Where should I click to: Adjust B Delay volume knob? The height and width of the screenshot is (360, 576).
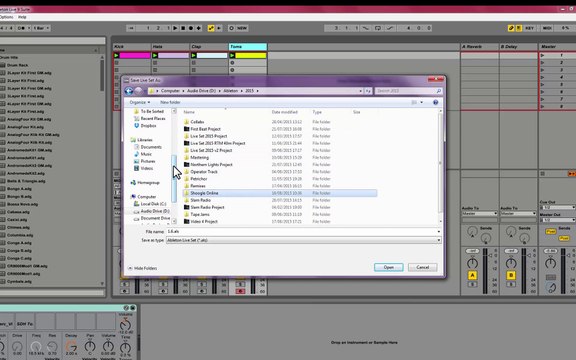click(x=511, y=263)
